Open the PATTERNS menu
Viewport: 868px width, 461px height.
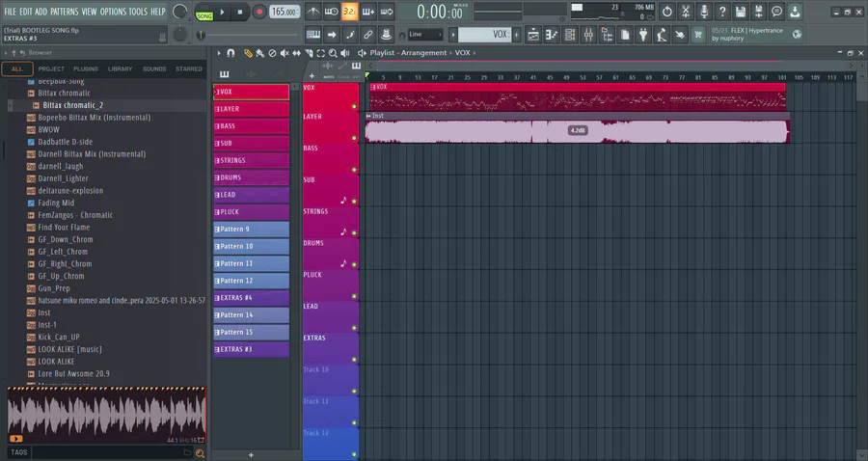65,12
